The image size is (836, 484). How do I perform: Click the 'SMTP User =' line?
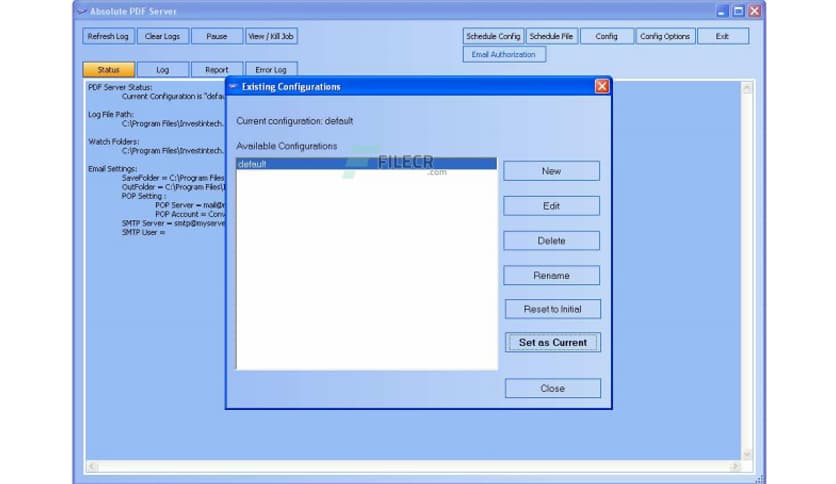coord(143,232)
